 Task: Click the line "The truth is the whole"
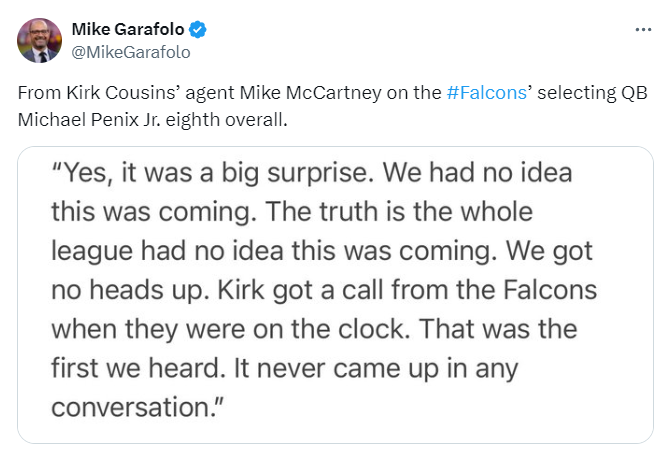click(399, 211)
